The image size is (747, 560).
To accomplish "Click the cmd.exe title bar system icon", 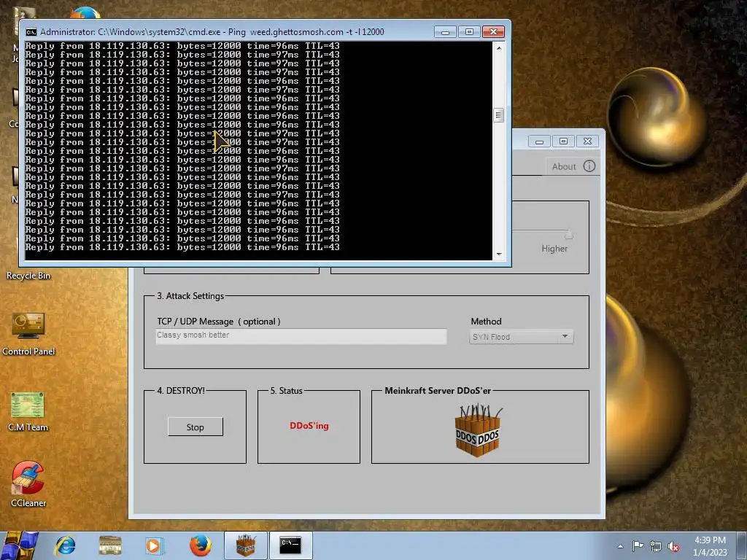I will 31,32.
